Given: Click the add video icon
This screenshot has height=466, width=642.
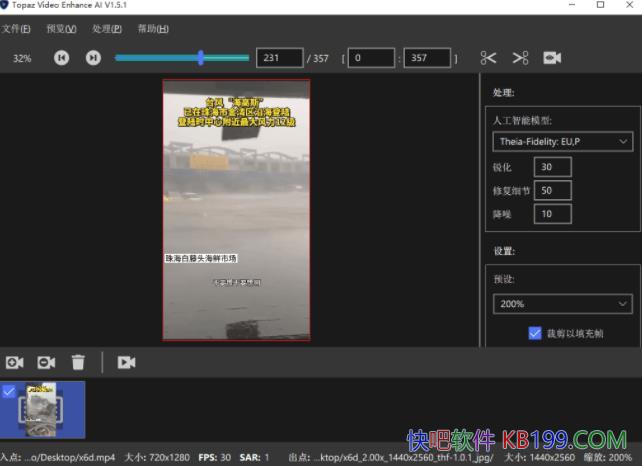Looking at the screenshot, I should click(14, 362).
